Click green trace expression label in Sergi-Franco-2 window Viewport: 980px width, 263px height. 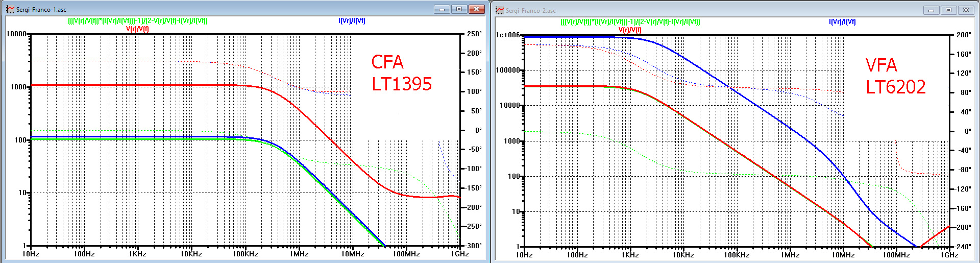[x=630, y=22]
